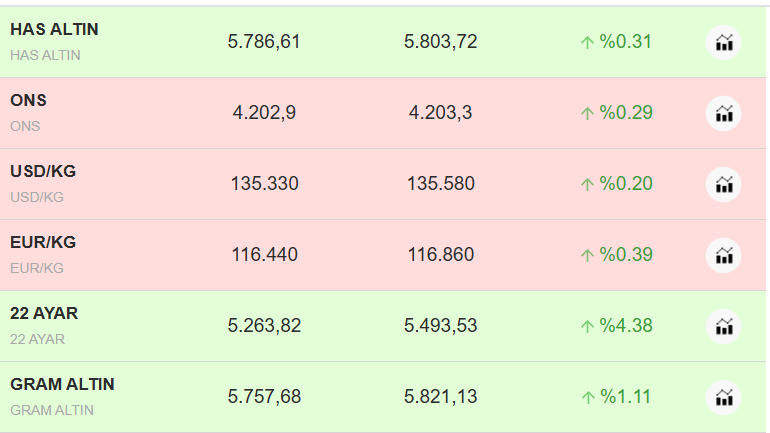The image size is (770, 433).
Task: Click ONS sell price 4.203,3
Action: (440, 113)
